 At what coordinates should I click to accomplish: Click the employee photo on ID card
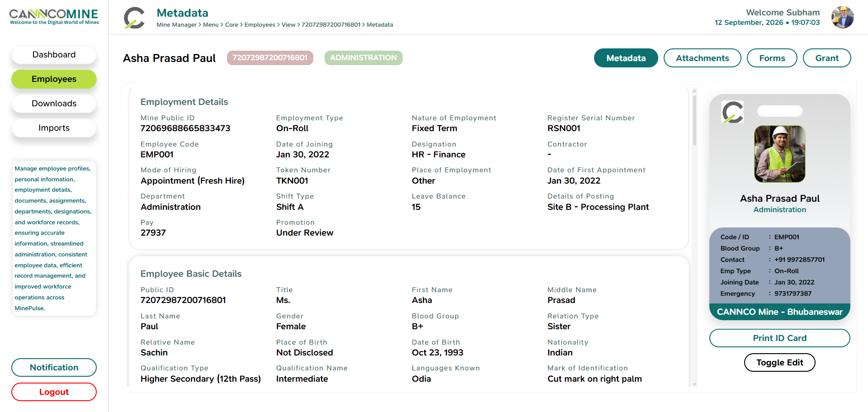[780, 154]
